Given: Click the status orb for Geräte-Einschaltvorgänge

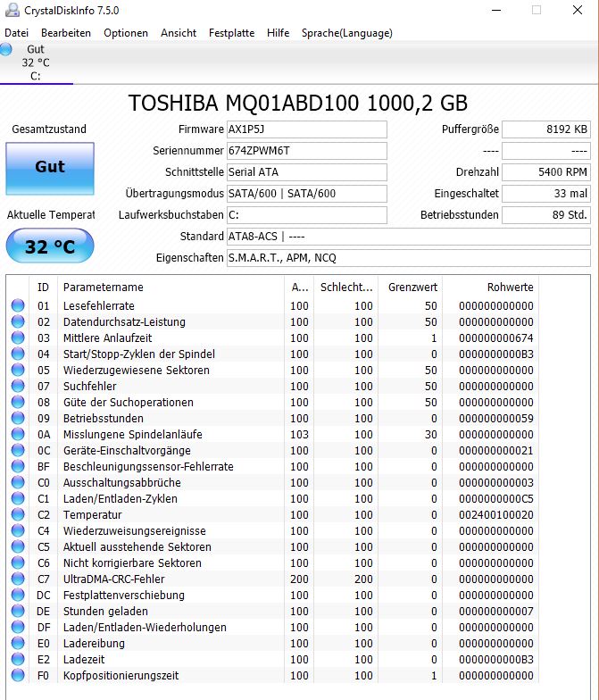Looking at the screenshot, I should coord(18,450).
